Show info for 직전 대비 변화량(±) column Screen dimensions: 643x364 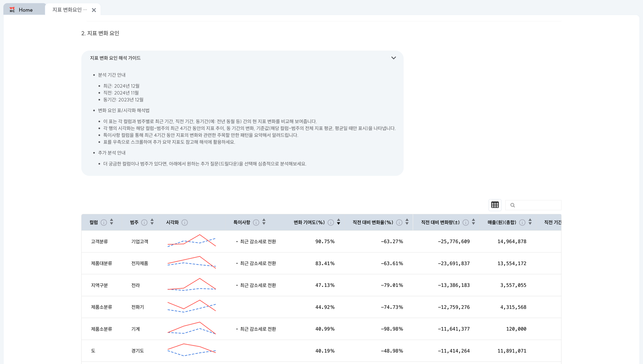[x=466, y=222]
